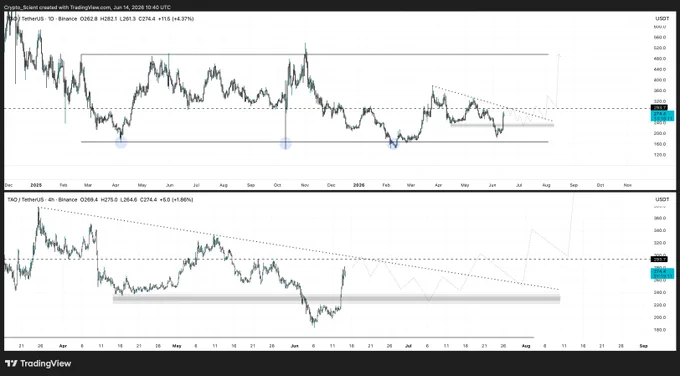This screenshot has height=376, width=680.
Task: Click the 480.0 price level on the 1D axis
Action: [659, 59]
